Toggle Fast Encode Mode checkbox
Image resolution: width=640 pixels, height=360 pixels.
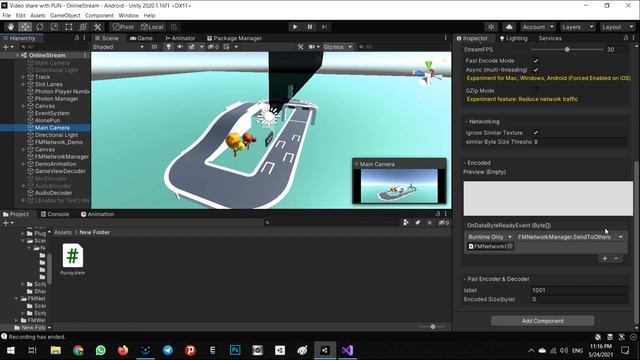(x=536, y=60)
